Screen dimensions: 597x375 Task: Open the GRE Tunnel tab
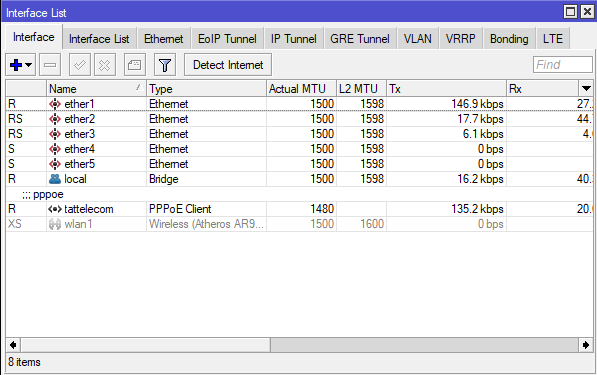point(360,39)
